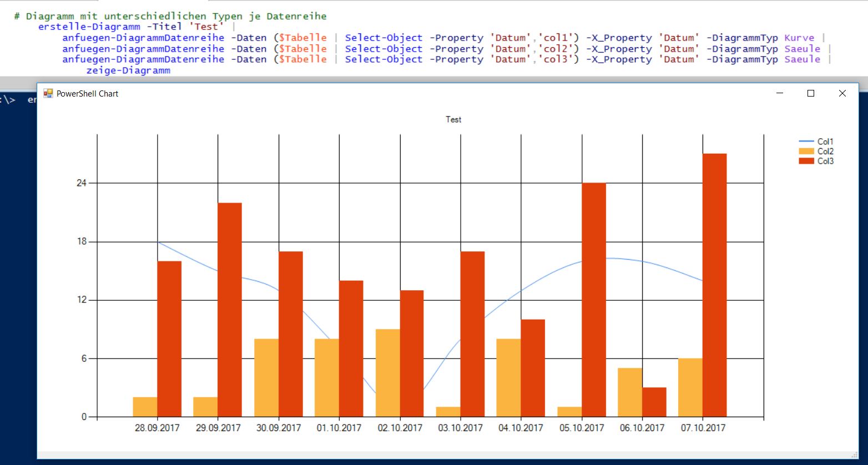Click the red Col3 bar for 07.10.2017
Screen dimensions: 868x465
click(x=715, y=285)
